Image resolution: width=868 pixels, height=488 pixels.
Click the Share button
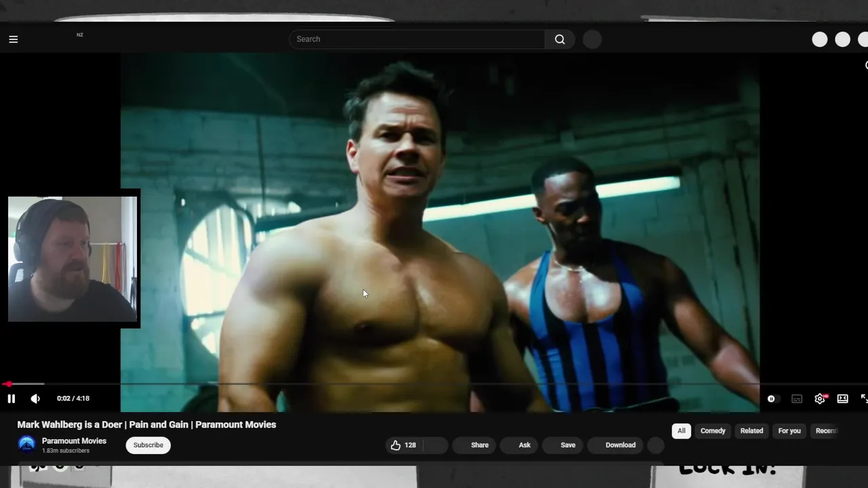[473, 445]
